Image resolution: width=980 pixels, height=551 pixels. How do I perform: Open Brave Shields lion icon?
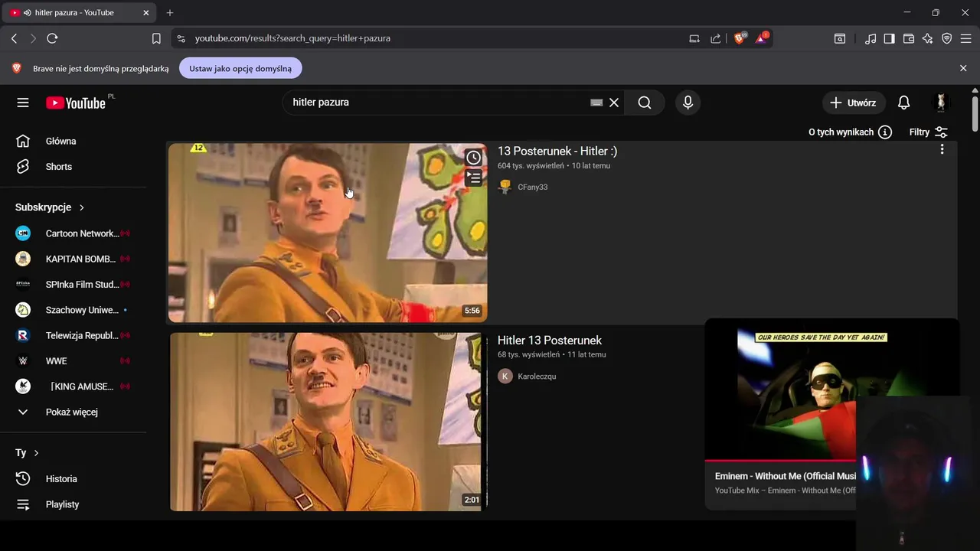[x=740, y=38]
